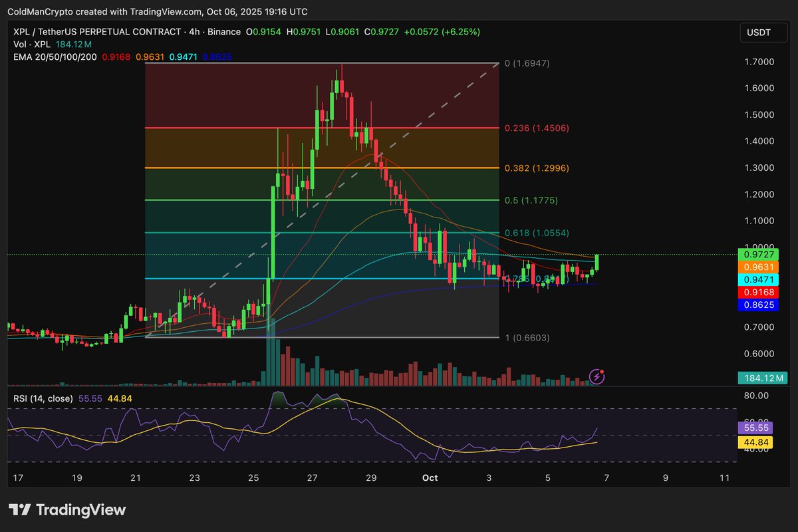Viewport: 798px width, 532px height.
Task: Select the RSI 55.55 value tab label
Action: pos(757,428)
